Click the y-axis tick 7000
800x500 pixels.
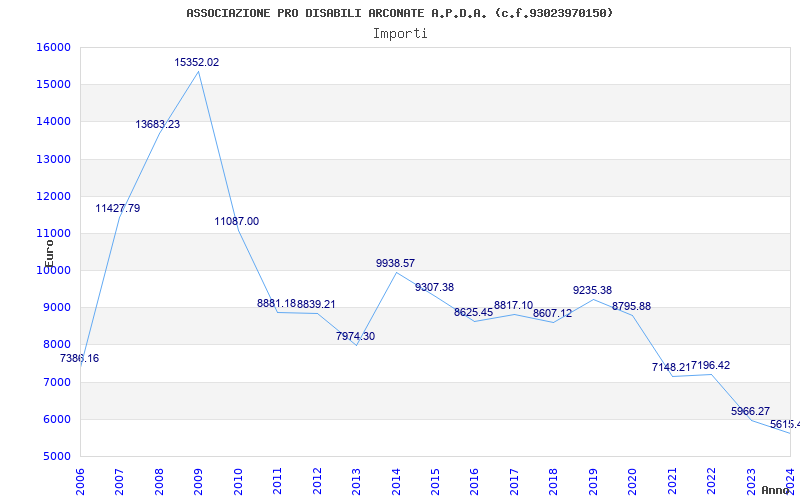tap(56, 382)
